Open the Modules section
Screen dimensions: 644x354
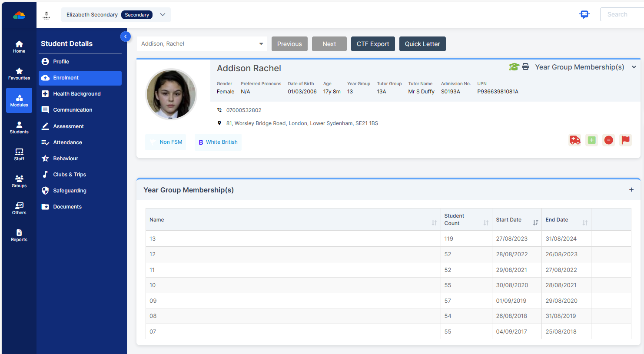pos(19,100)
